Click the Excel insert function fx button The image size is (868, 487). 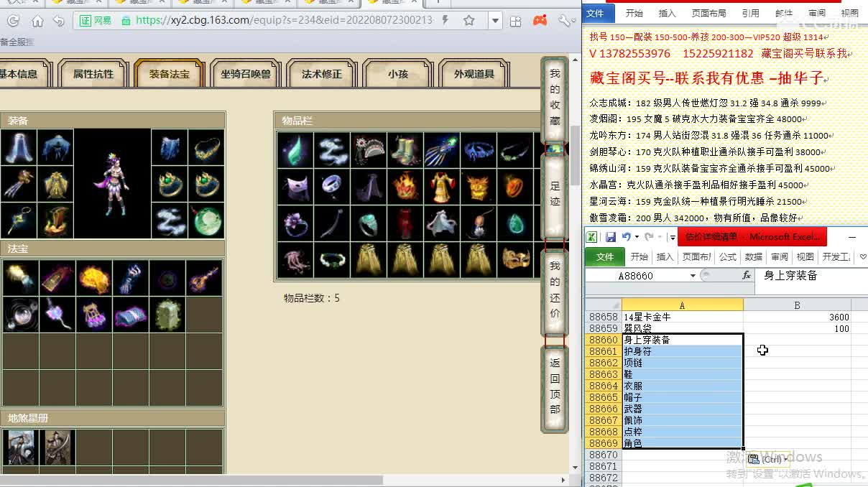[x=746, y=276]
